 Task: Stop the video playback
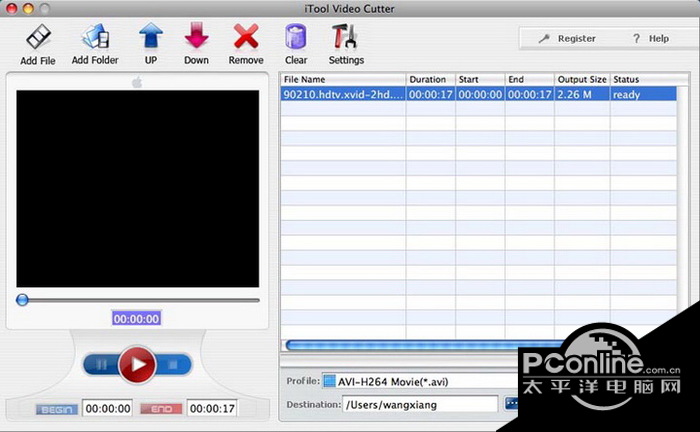pos(172,365)
